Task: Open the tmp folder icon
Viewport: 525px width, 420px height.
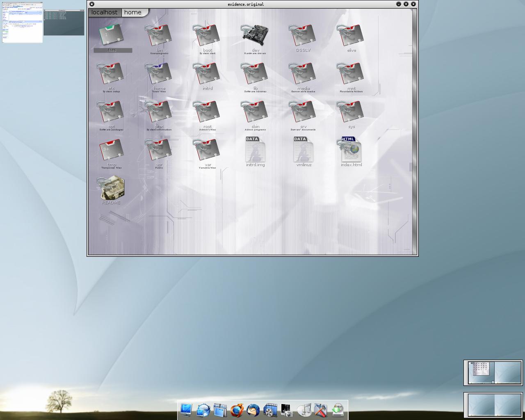Action: point(111,150)
